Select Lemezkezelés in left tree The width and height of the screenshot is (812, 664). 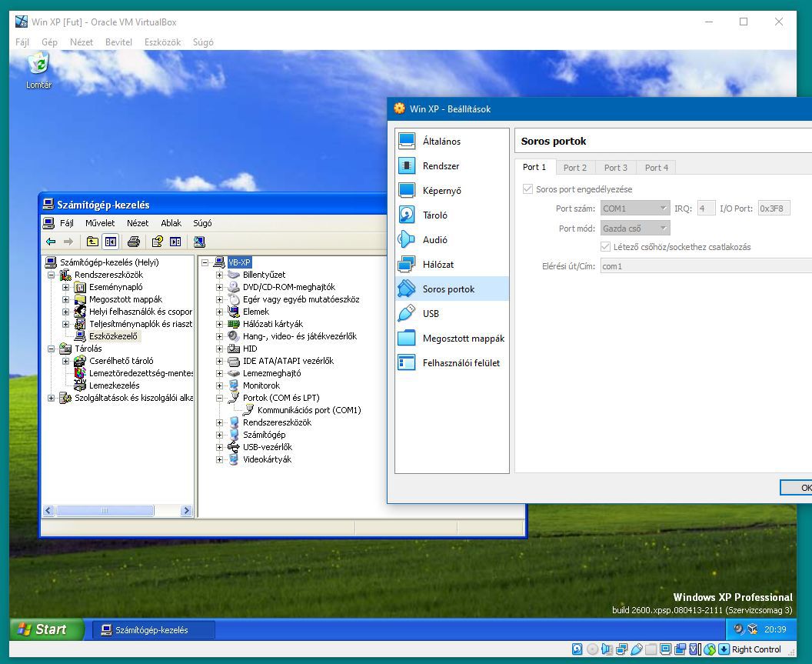pyautogui.click(x=114, y=385)
